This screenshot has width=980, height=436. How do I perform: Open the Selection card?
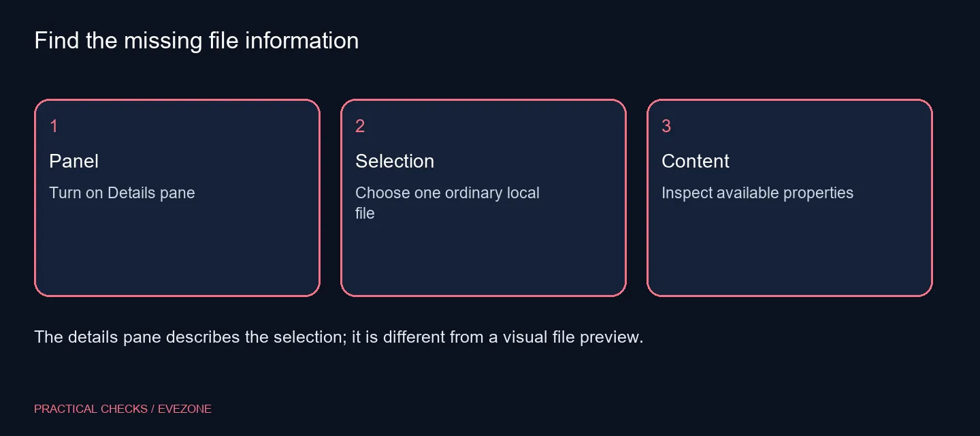point(483,198)
